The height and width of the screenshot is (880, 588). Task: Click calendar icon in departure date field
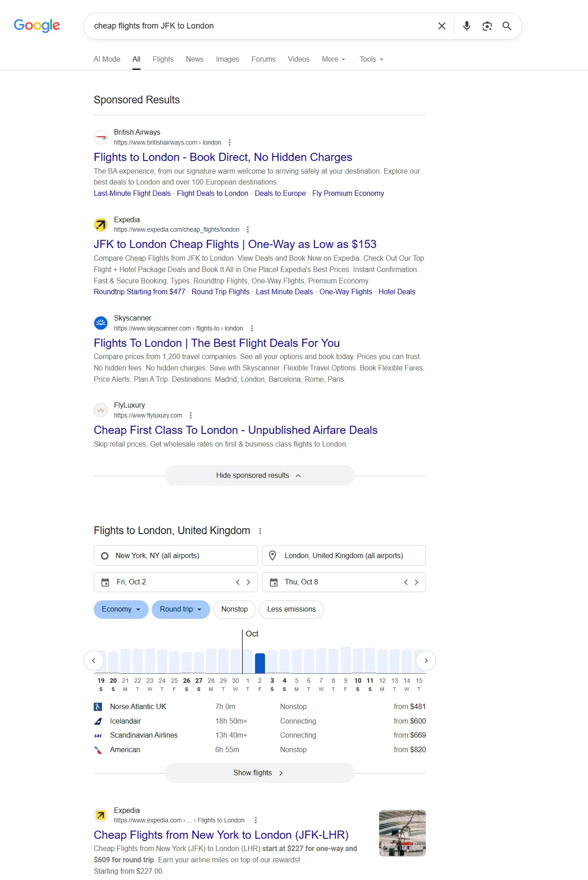tap(105, 582)
